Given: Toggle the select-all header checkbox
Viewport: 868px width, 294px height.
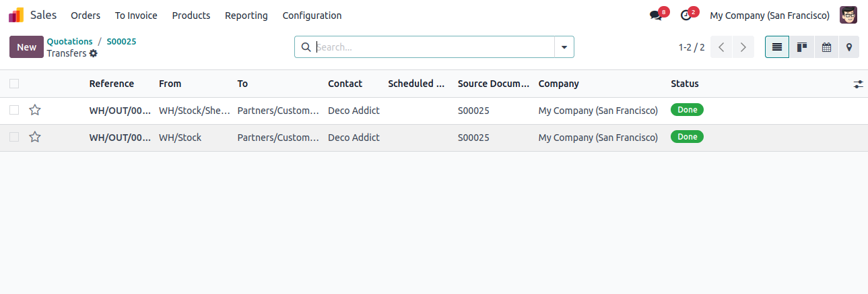Looking at the screenshot, I should 14,84.
